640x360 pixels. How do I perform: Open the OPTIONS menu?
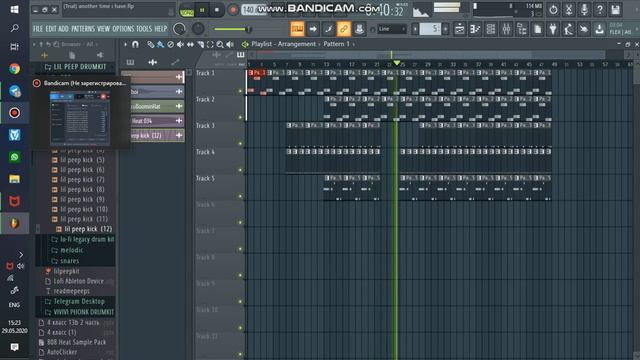click(x=123, y=29)
